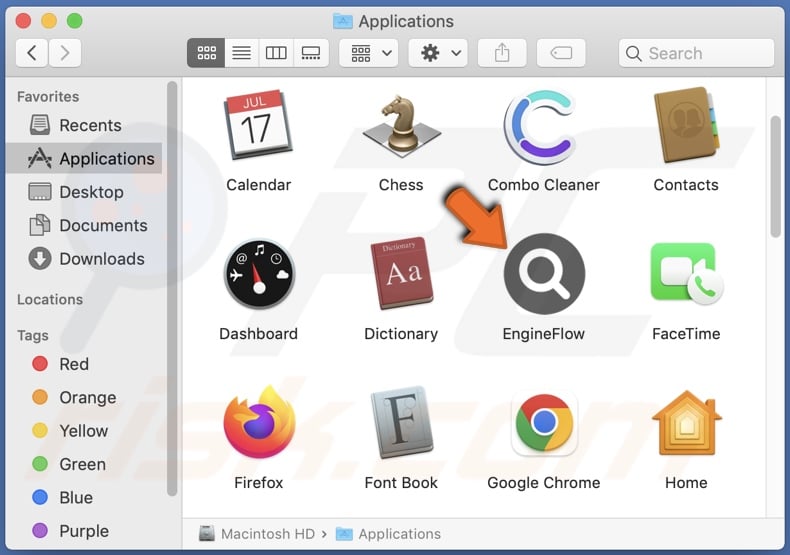Screen dimensions: 790x555
Task: Select the Combo Cleaner app icon
Action: coord(543,128)
